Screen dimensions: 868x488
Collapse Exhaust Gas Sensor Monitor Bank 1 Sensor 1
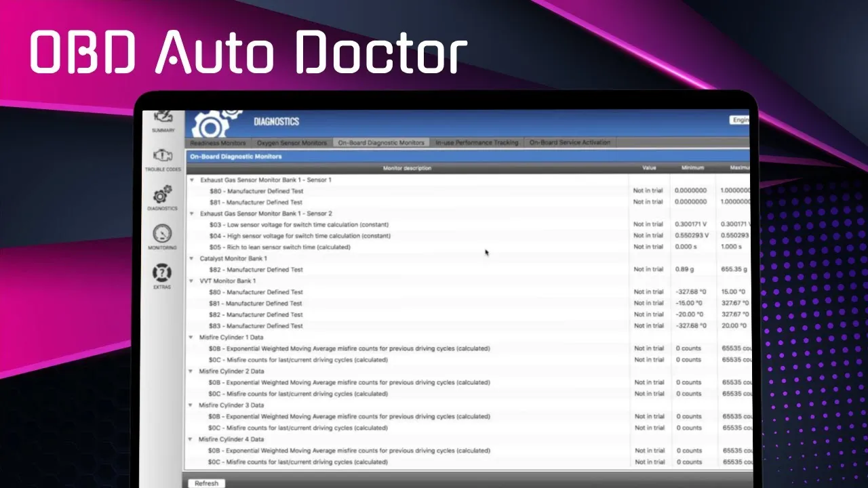tap(192, 180)
